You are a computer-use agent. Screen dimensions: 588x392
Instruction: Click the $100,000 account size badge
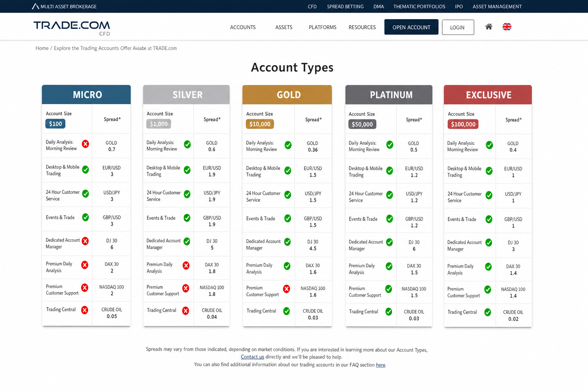point(463,124)
